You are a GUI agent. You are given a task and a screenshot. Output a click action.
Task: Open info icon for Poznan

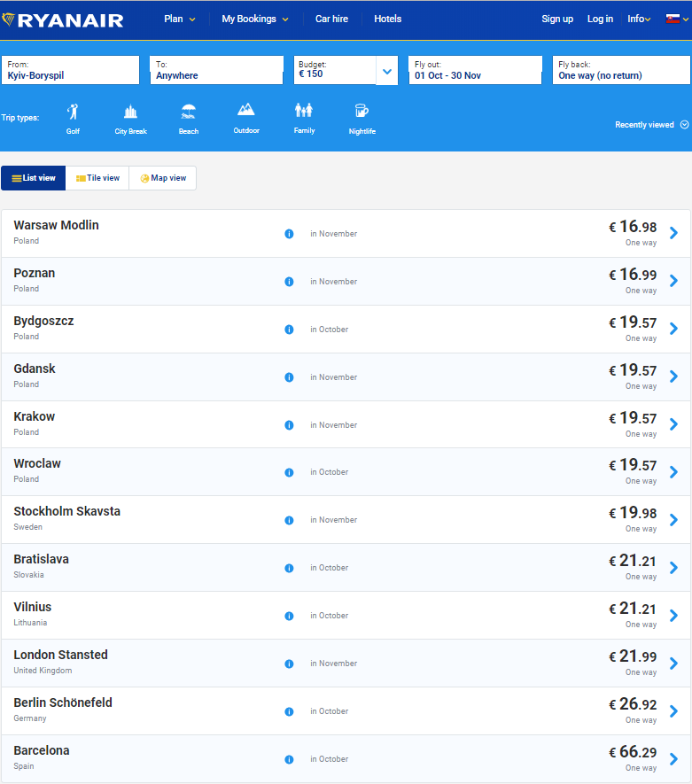[x=289, y=282]
